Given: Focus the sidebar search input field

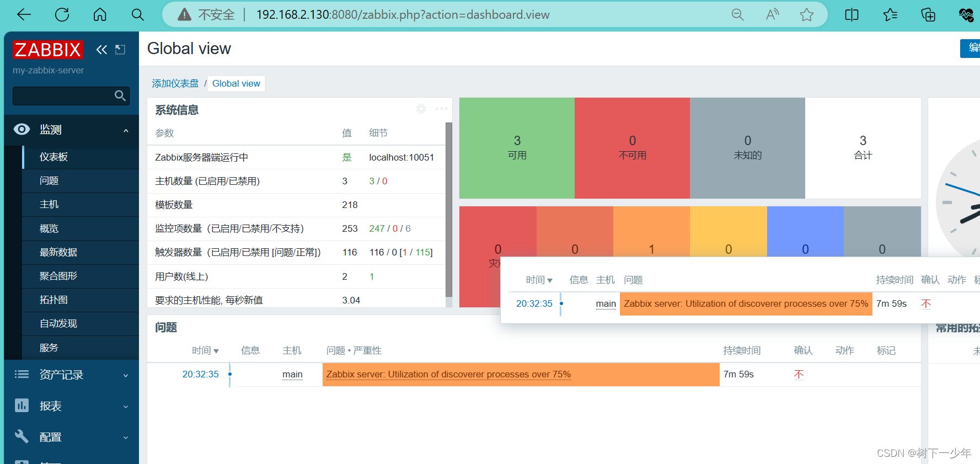Looking at the screenshot, I should pos(63,95).
